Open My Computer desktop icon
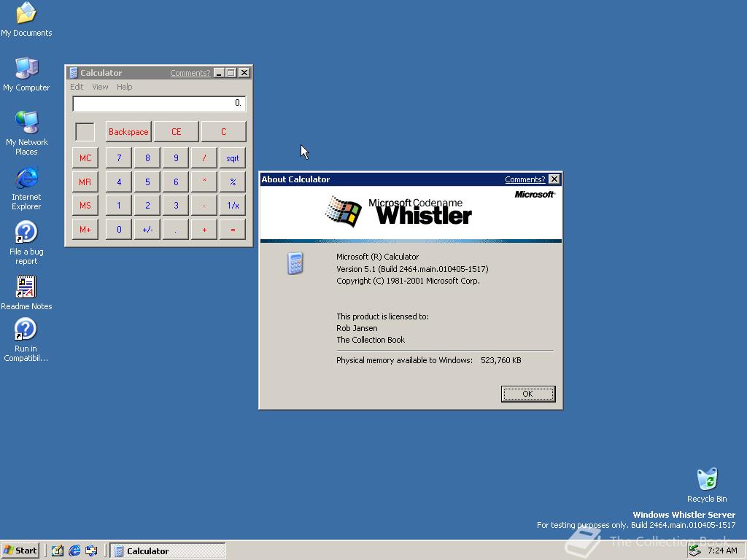Screen dimensions: 747x560 point(26,74)
